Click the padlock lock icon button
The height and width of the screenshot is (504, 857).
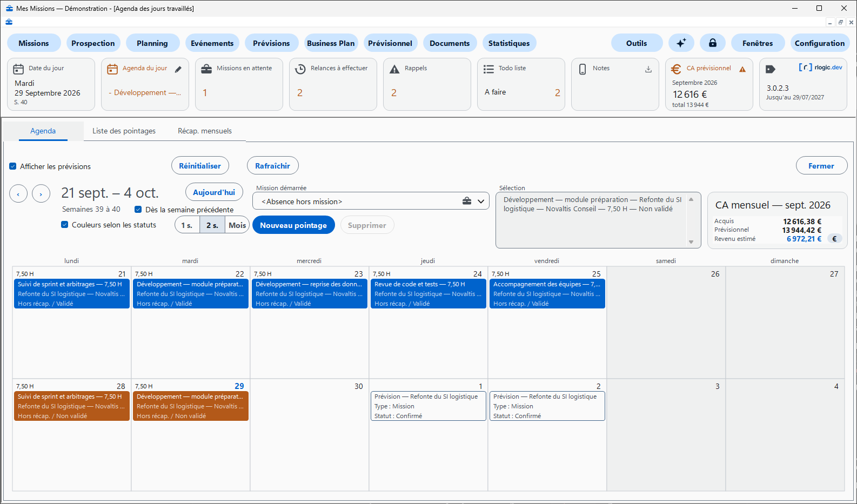click(x=713, y=43)
